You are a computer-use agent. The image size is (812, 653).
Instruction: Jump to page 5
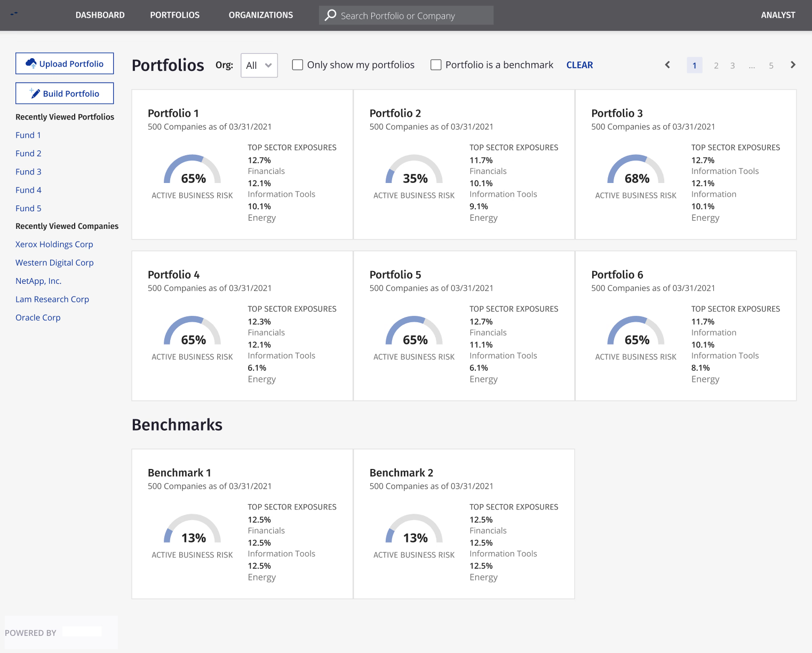(x=771, y=66)
